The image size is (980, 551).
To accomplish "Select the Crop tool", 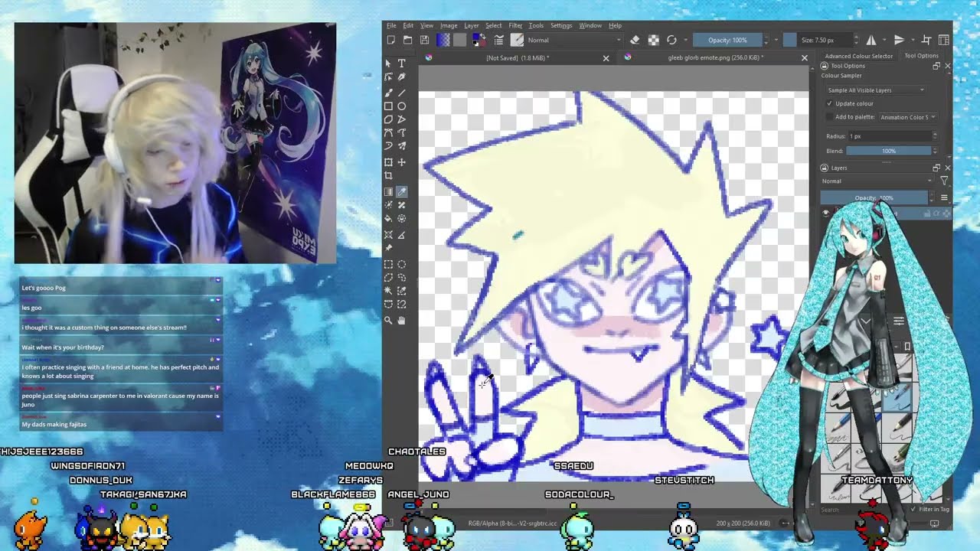I will point(388,176).
